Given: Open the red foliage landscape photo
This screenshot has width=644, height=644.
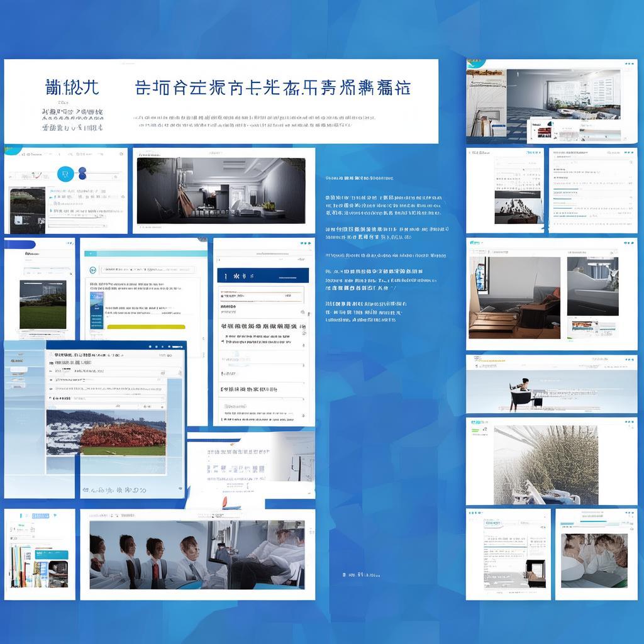Looking at the screenshot, I should 106,433.
